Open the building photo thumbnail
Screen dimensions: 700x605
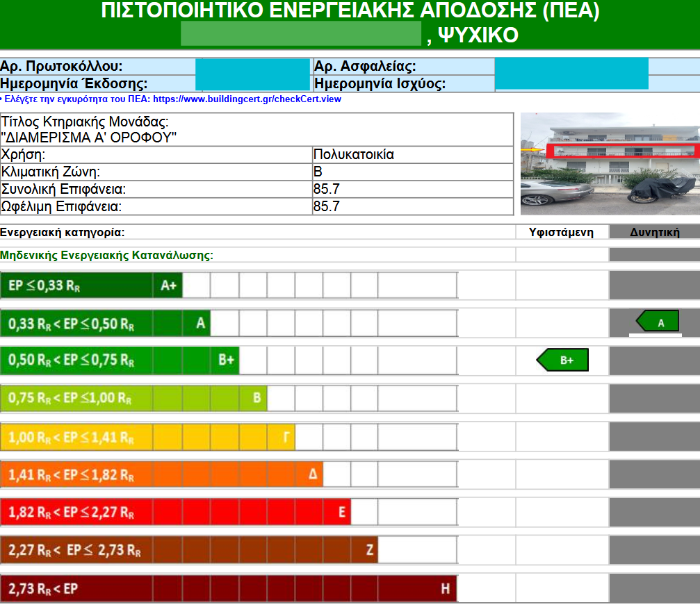(610, 164)
